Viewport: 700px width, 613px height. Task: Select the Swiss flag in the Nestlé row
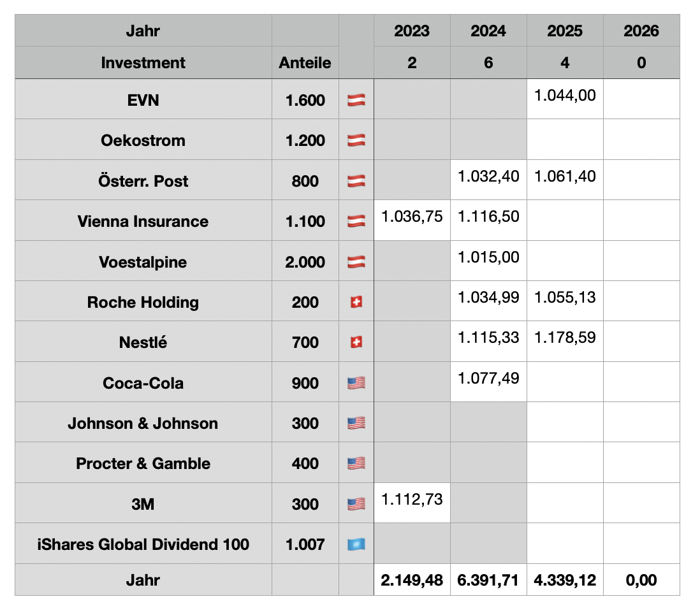pyautogui.click(x=356, y=342)
